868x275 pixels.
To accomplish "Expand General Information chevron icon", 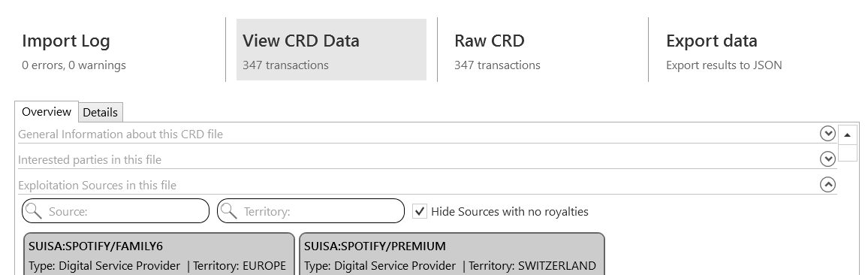I will (827, 134).
